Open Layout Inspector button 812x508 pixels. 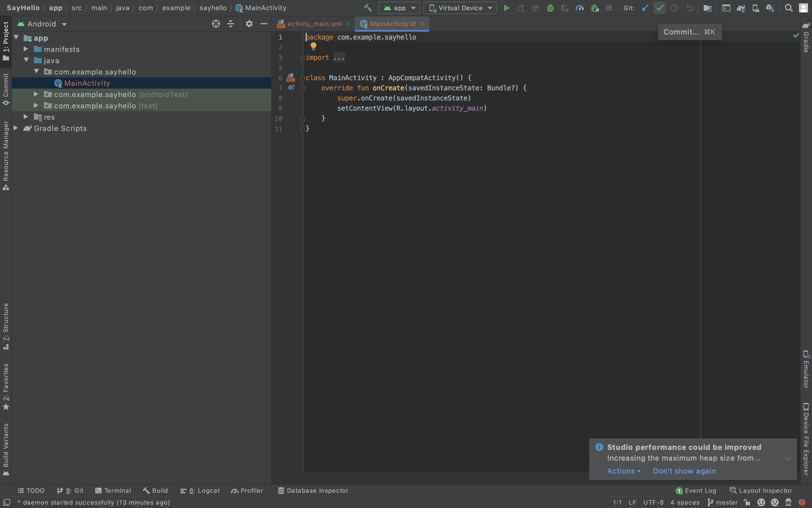[761, 491]
